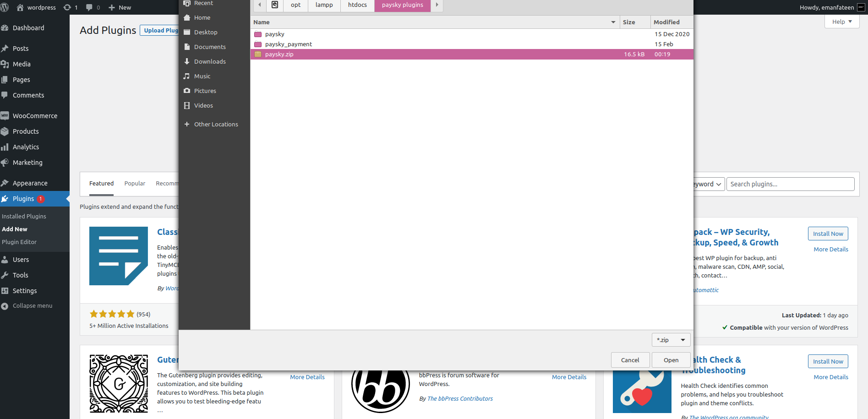This screenshot has width=868, height=419.
Task: Click the path bar back arrow
Action: (x=259, y=5)
